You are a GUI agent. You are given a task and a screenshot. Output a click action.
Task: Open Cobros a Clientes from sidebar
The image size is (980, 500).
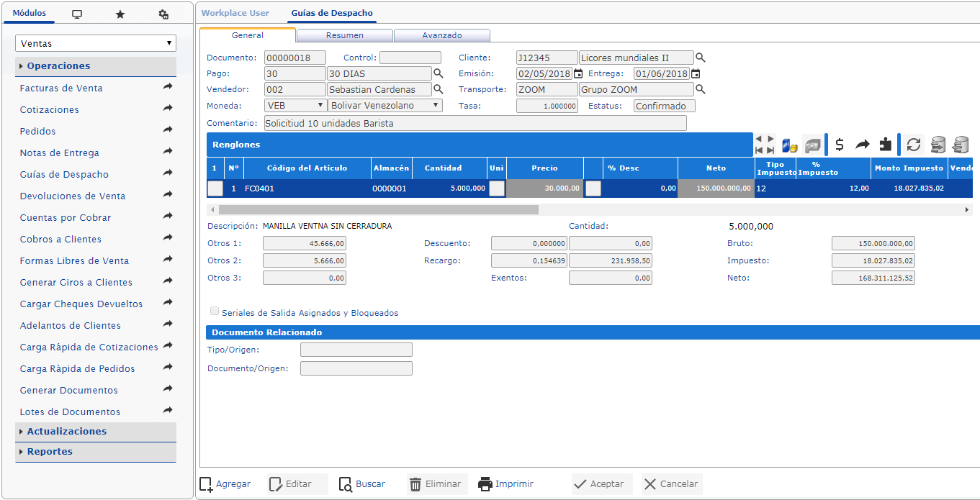(60, 239)
